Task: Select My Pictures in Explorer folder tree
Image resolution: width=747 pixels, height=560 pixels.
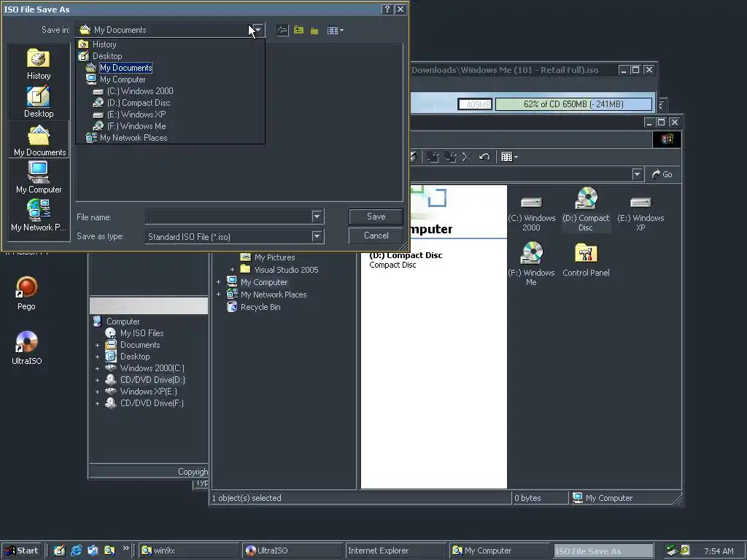Action: (274, 257)
